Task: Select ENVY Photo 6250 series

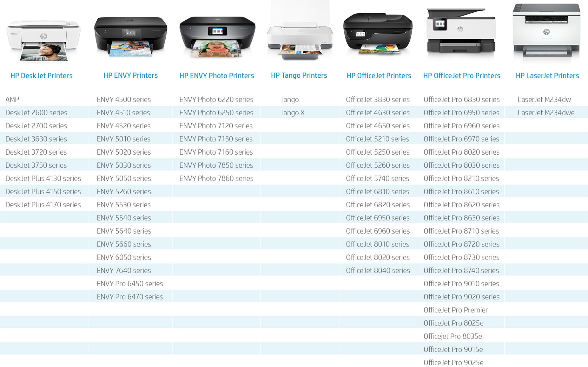Action: pos(216,113)
